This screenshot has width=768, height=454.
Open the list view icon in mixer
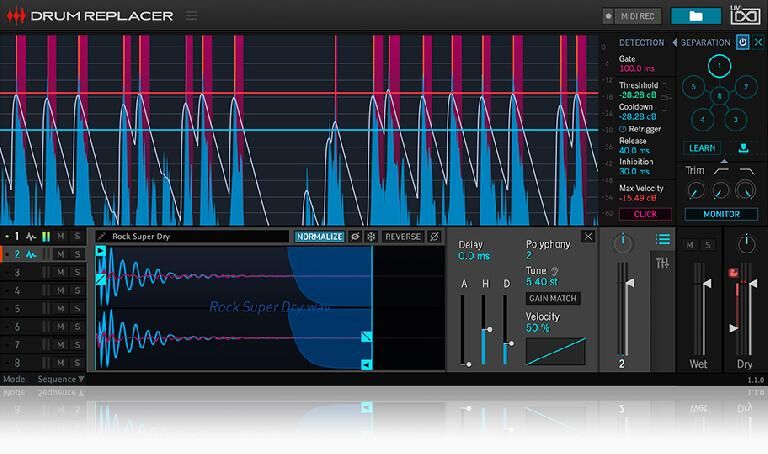663,239
